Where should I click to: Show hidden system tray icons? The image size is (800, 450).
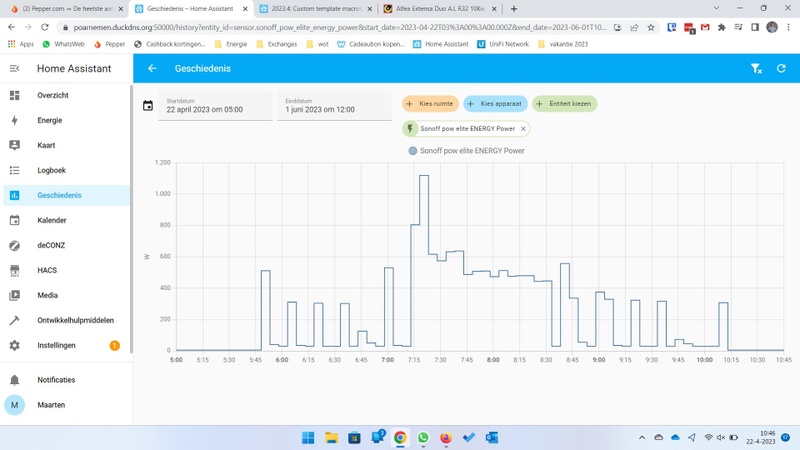pyautogui.click(x=642, y=437)
